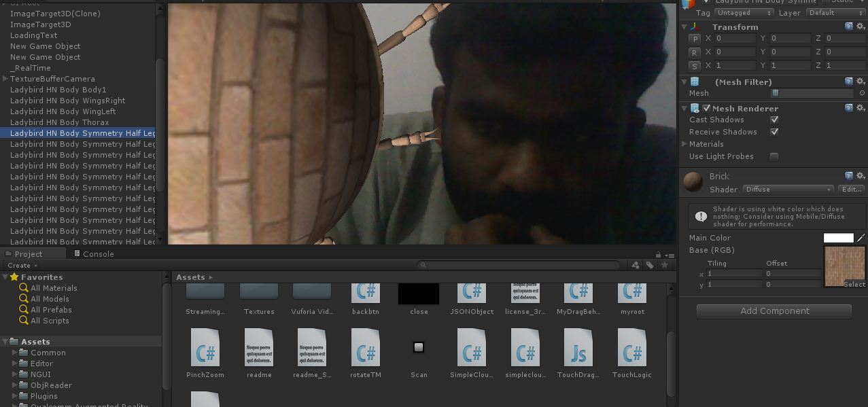Click Add Component button
This screenshot has width=868, height=407.
(774, 311)
